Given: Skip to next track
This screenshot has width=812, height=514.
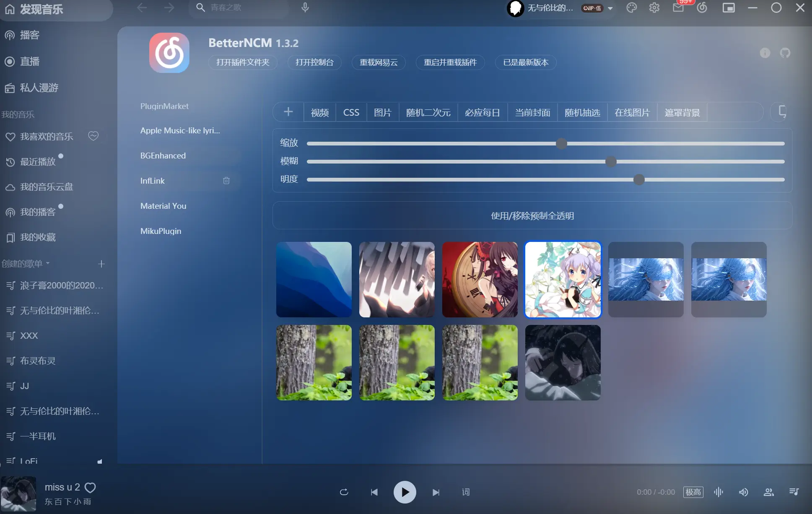Looking at the screenshot, I should [x=436, y=492].
